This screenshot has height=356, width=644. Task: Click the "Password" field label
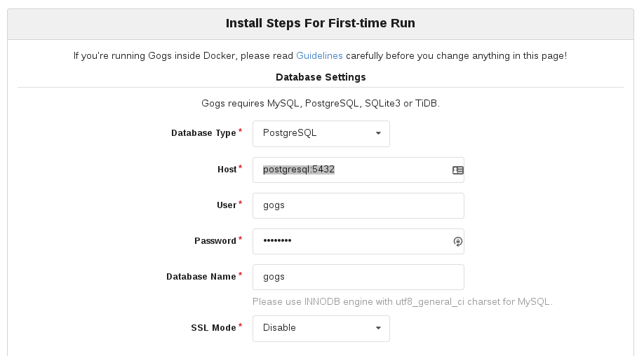[215, 241]
